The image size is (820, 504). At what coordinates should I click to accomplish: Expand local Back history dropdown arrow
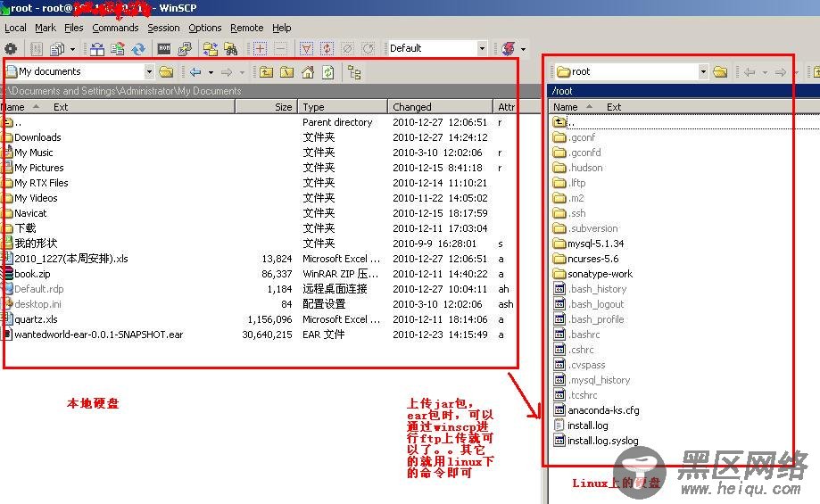tap(211, 72)
